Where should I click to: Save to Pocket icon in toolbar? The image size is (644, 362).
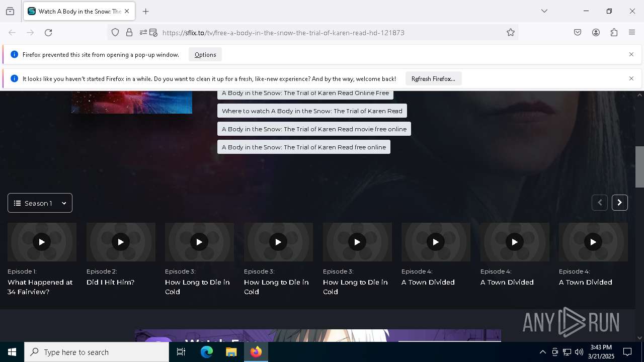pos(578,33)
